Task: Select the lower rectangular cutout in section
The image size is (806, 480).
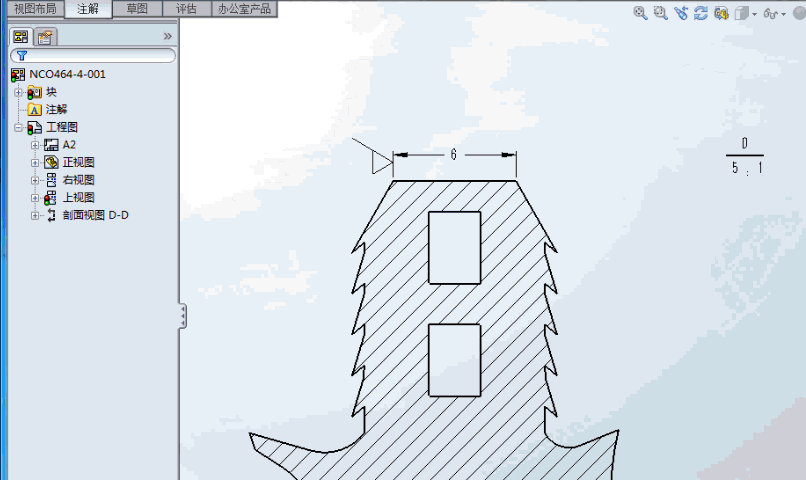Action: (x=454, y=360)
